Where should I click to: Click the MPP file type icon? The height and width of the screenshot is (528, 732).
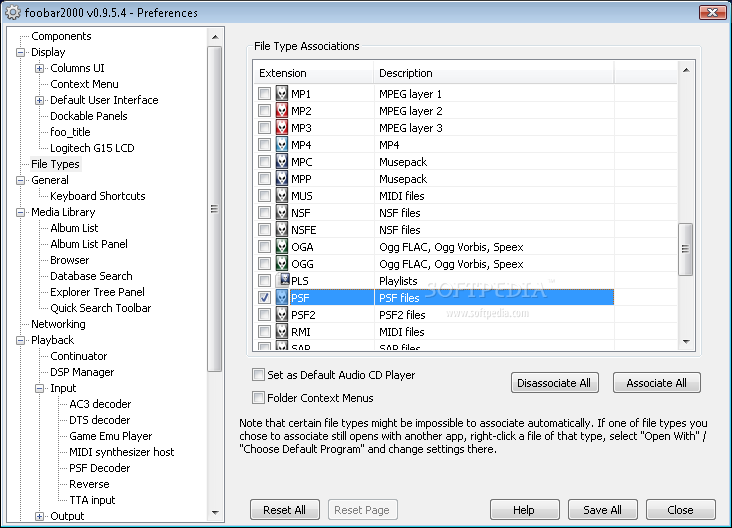[x=282, y=178]
